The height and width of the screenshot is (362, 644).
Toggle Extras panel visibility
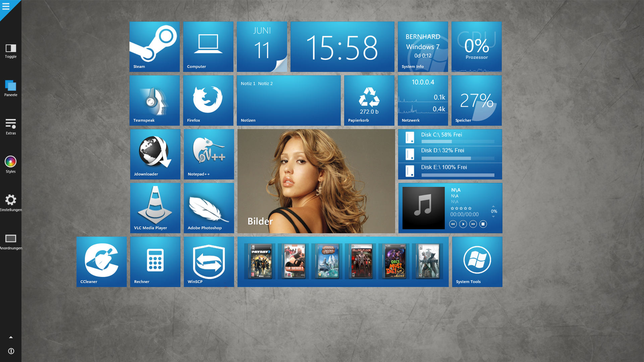[x=11, y=126]
